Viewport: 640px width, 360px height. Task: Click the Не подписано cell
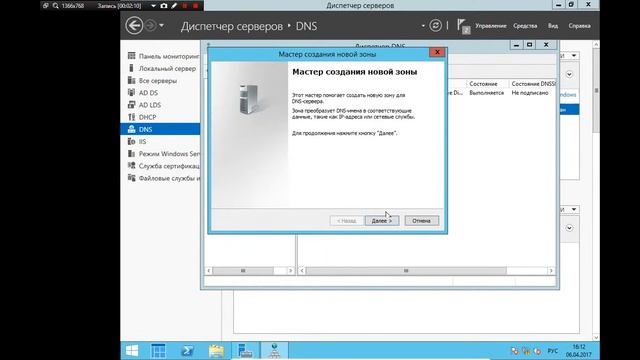530,93
